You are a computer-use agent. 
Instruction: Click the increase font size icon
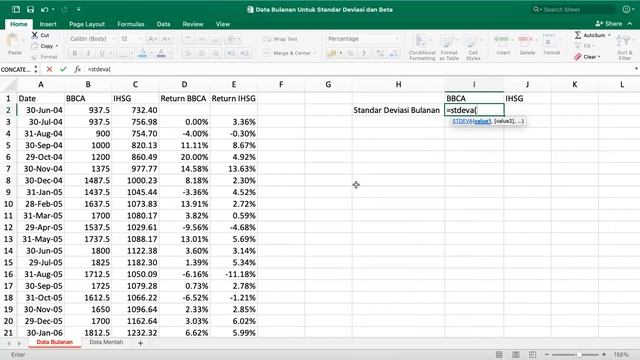click(152, 39)
